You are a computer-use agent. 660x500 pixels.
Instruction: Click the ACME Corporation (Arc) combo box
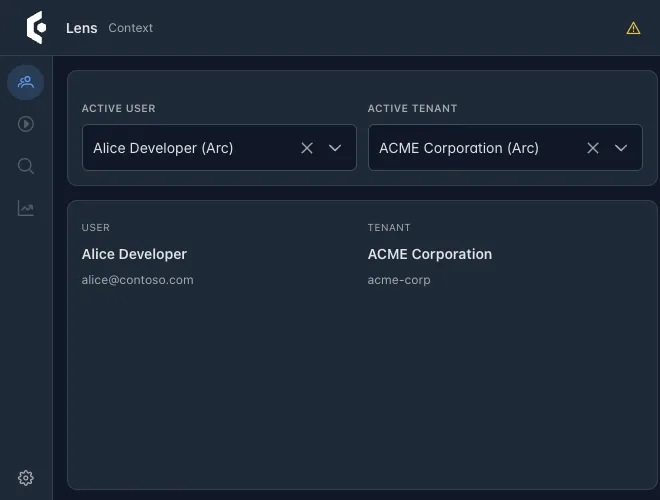click(505, 147)
